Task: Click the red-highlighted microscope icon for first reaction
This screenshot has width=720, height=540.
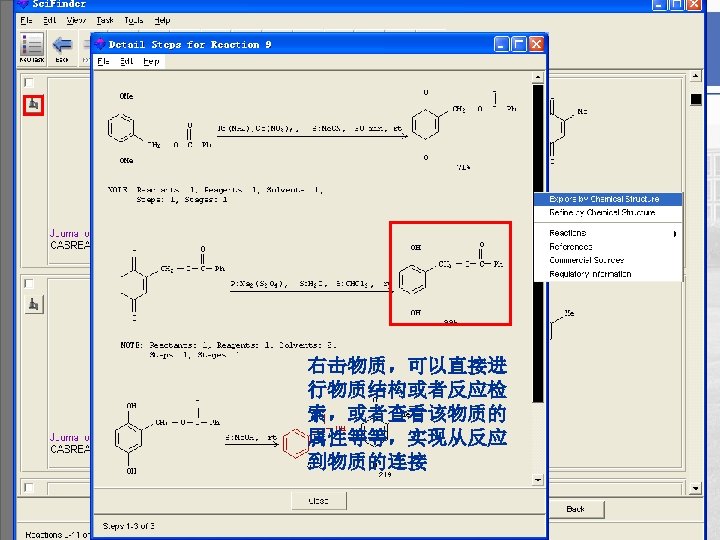Action: [34, 105]
